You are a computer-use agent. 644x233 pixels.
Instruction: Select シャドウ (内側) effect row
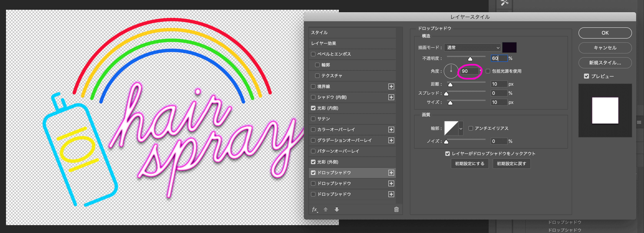pos(352,97)
